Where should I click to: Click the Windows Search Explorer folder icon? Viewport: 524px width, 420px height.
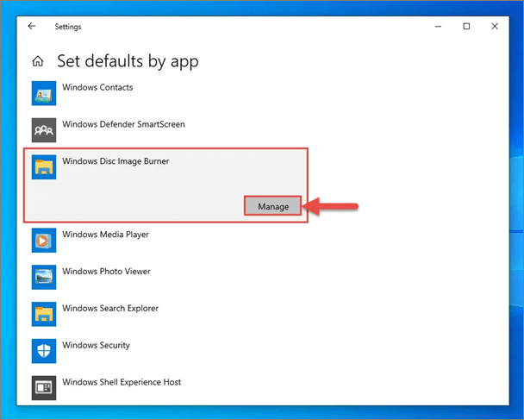[44, 314]
